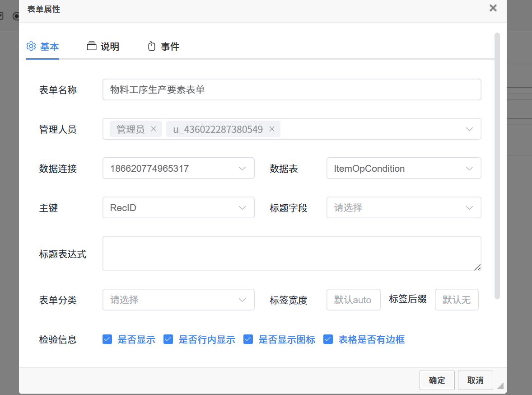532x395 pixels.
Task: Close the 表单属性 dialog with X
Action: coord(493,8)
